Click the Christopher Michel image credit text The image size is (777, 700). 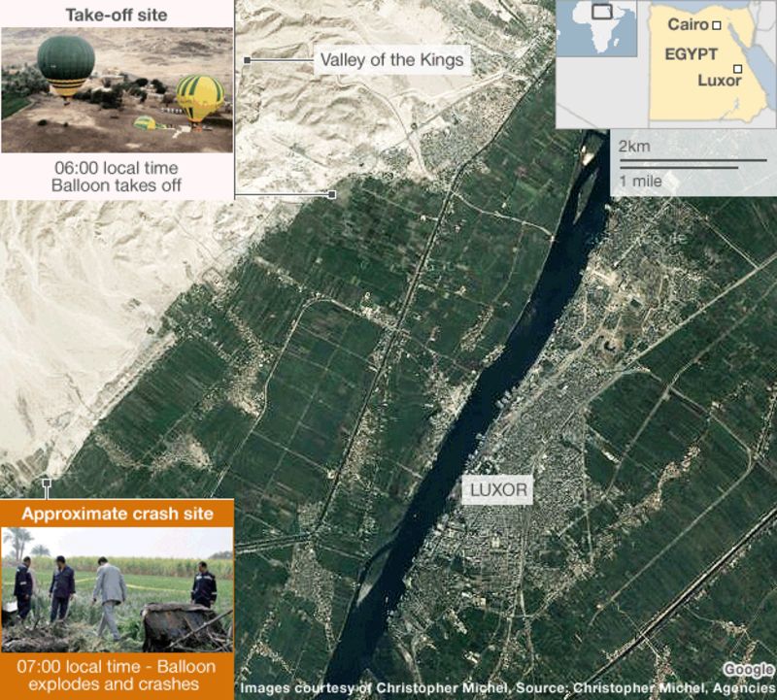(x=505, y=688)
